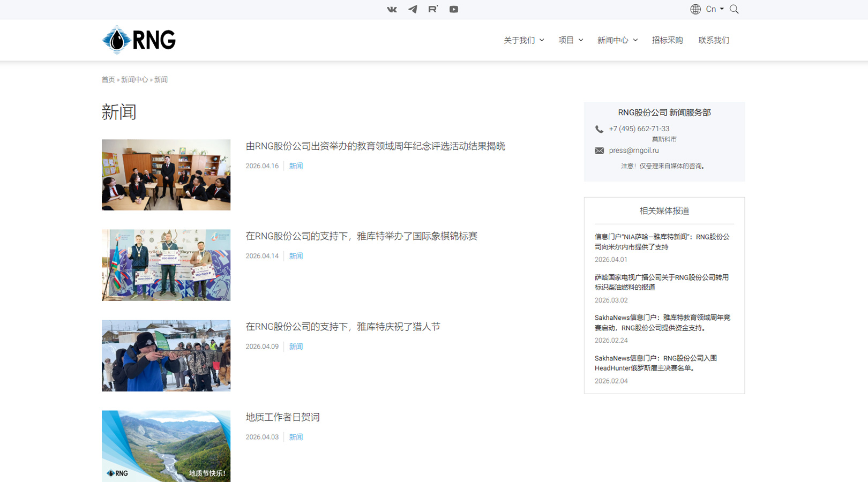The image size is (868, 482).
Task: Open the VK social media icon
Action: click(x=392, y=9)
